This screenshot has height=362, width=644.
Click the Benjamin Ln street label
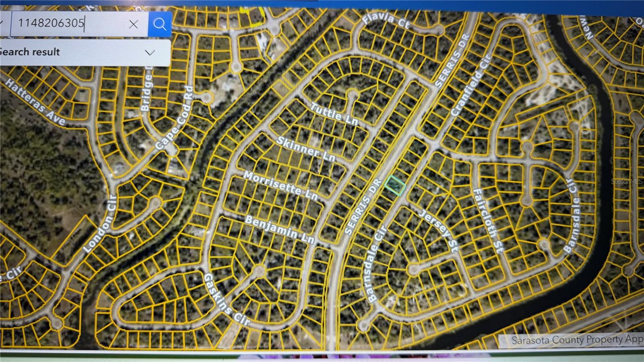(x=280, y=230)
